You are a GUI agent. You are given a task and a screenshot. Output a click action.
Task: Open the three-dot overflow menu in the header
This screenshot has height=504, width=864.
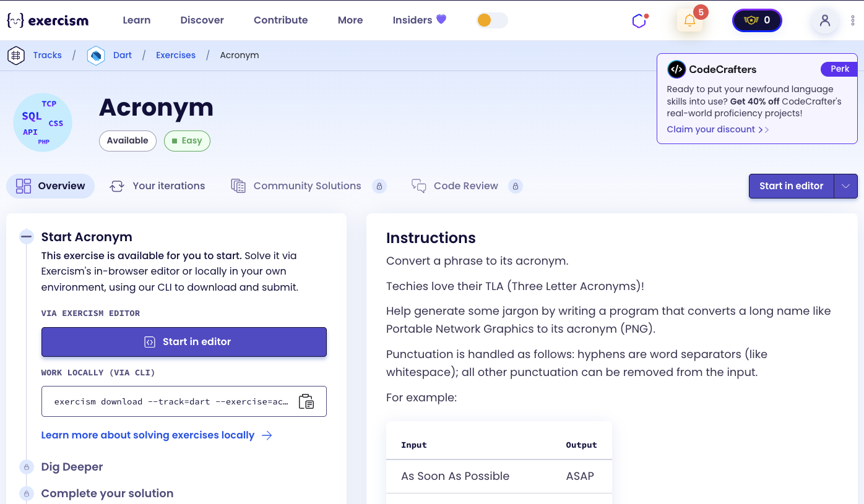coord(853,21)
